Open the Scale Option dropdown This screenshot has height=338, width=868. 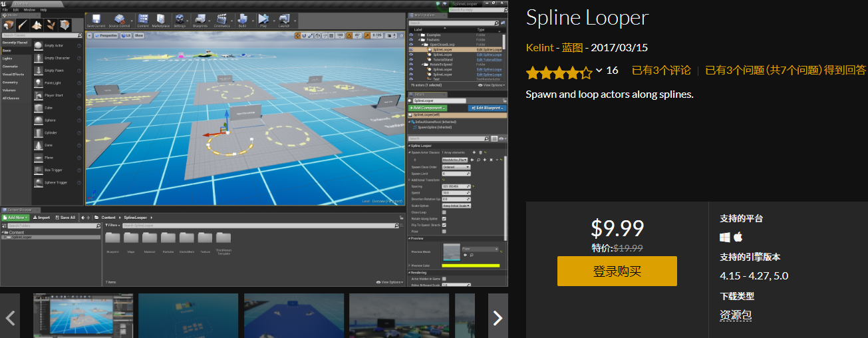click(456, 206)
